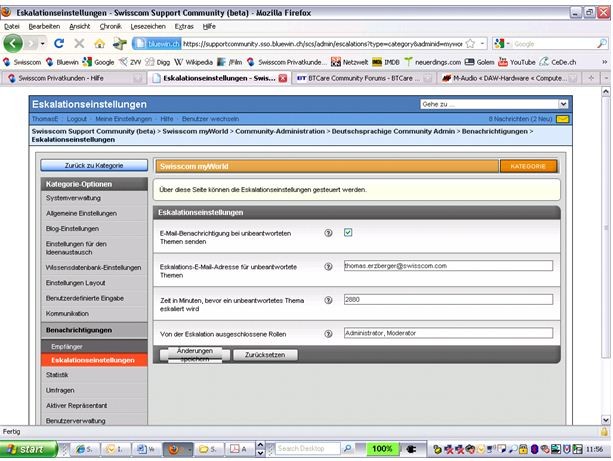The width and height of the screenshot is (613, 461).
Task: Click help icon beside Eskalations-E-Mail-Adresse field
Action: click(x=328, y=267)
